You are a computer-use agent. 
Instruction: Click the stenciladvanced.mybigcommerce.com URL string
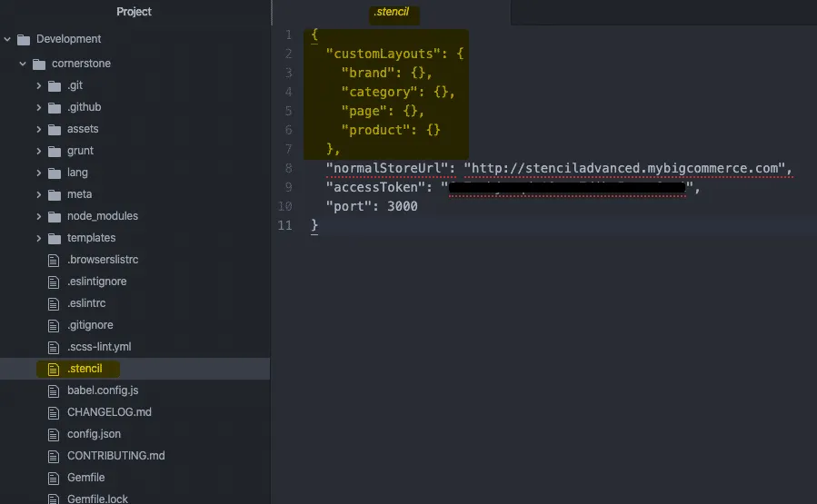point(624,168)
